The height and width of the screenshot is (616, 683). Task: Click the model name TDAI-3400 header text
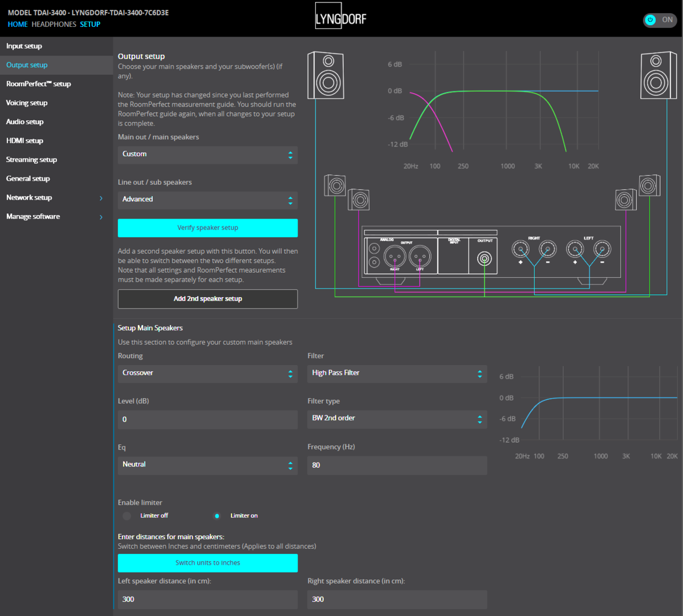(x=88, y=13)
